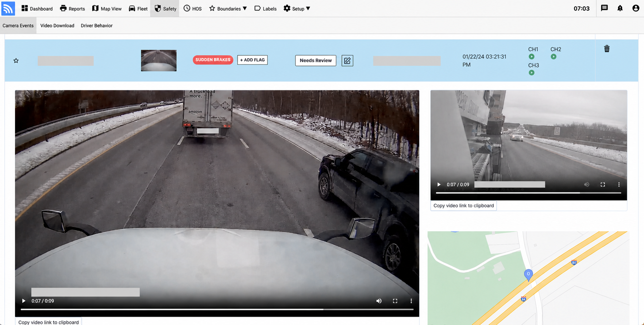Star the sudden brakes event
644x325 pixels.
(16, 61)
